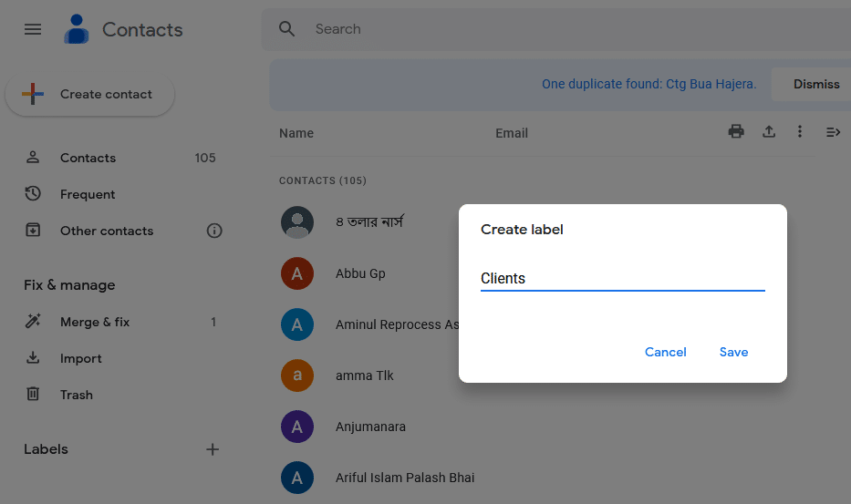The image size is (851, 504).
Task: Click the CONTACTS (105) group heading
Action: (322, 180)
